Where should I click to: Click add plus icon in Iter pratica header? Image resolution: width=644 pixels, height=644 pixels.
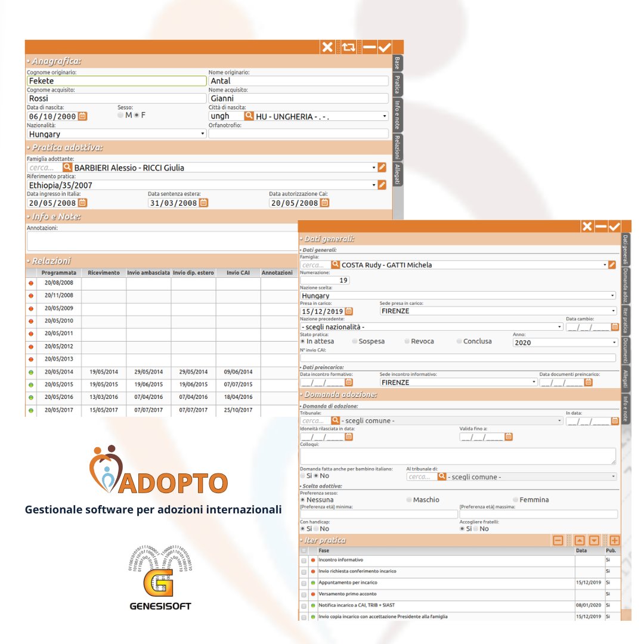pos(615,540)
